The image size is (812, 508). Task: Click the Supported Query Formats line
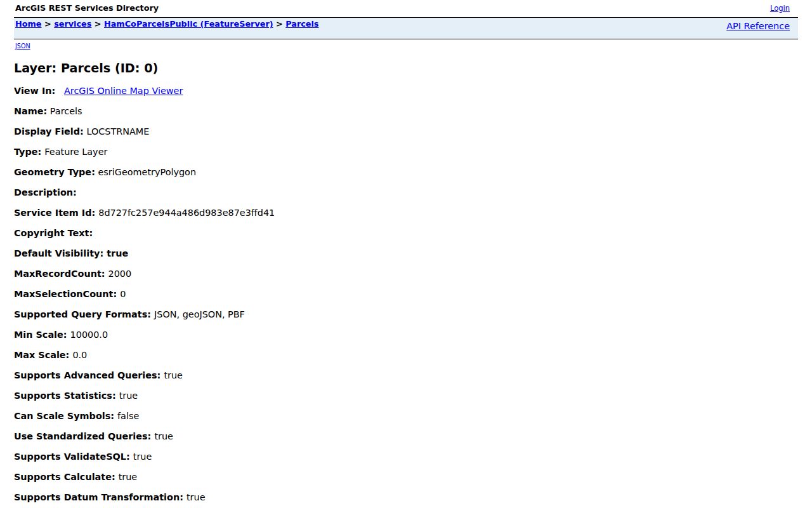pos(129,314)
